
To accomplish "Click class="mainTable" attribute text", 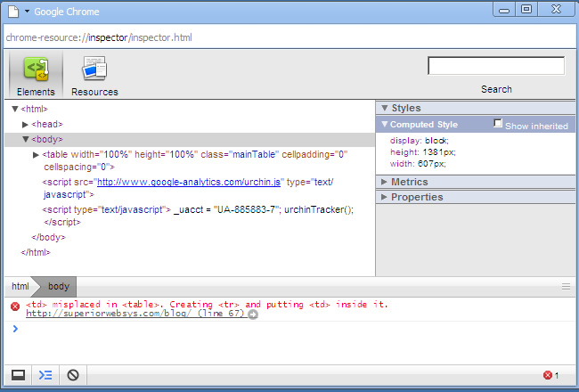I will point(238,154).
